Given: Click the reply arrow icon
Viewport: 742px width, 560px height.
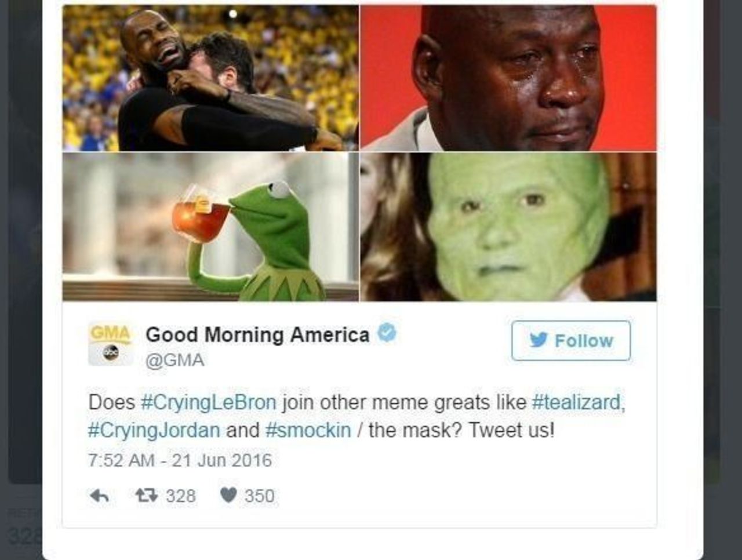Looking at the screenshot, I should click(100, 496).
